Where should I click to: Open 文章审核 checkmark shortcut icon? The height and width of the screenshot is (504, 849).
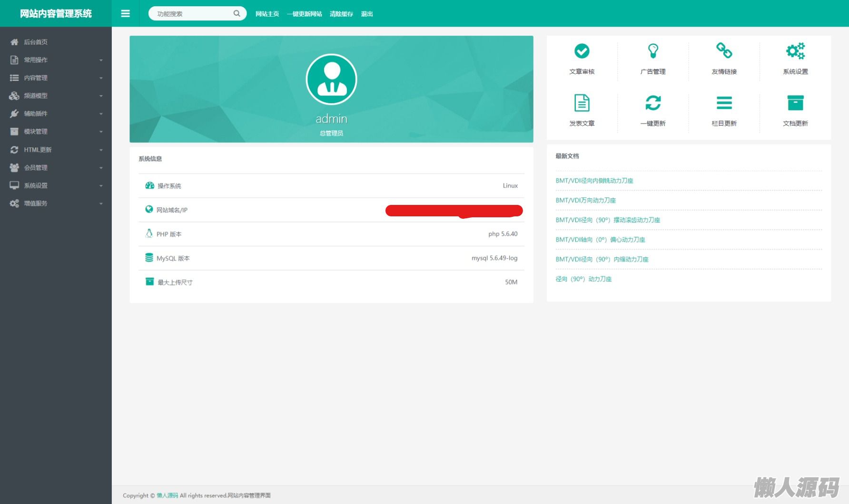[582, 51]
